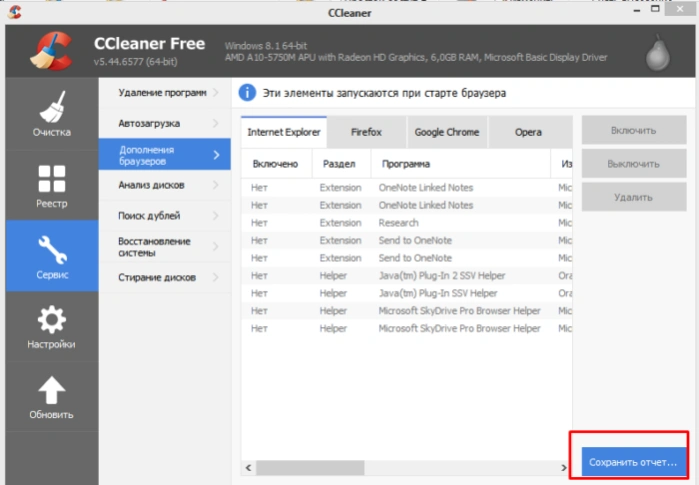Open the Реестр registry grid icon
699x485 pixels.
pyautogui.click(x=52, y=179)
